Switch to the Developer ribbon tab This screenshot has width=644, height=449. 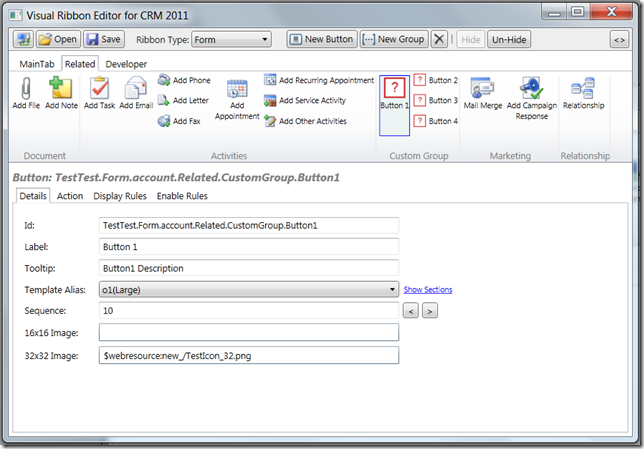tap(126, 64)
